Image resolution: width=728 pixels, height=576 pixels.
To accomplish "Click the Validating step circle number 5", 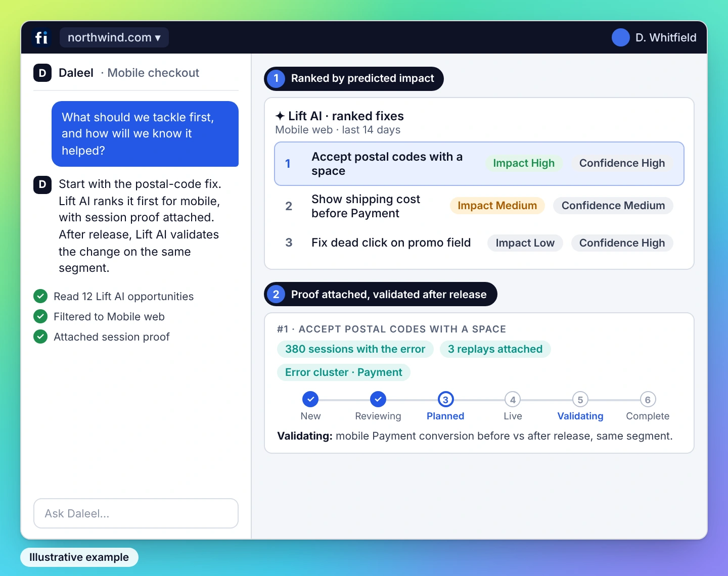I will pos(580,400).
